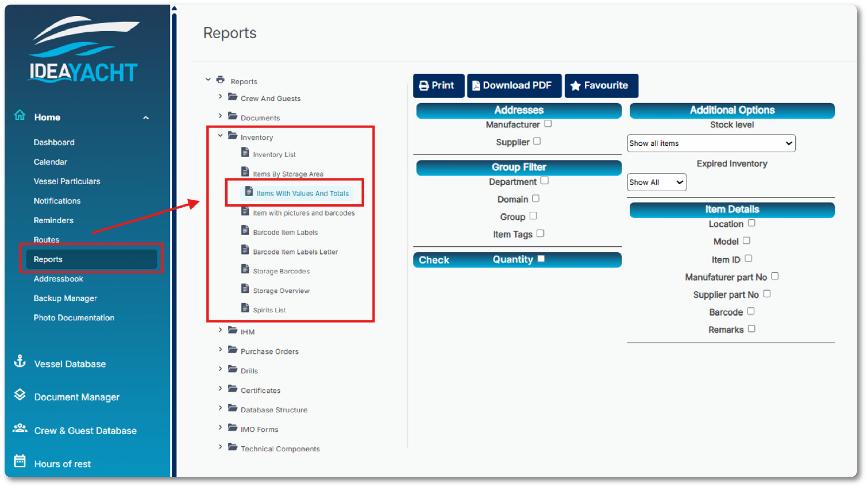Expand the Crew And Guests folder
Image resolution: width=868 pixels, height=488 pixels.
220,97
